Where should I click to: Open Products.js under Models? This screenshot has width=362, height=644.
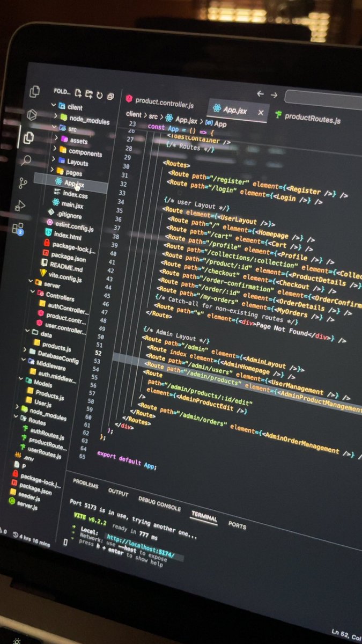pos(50,395)
